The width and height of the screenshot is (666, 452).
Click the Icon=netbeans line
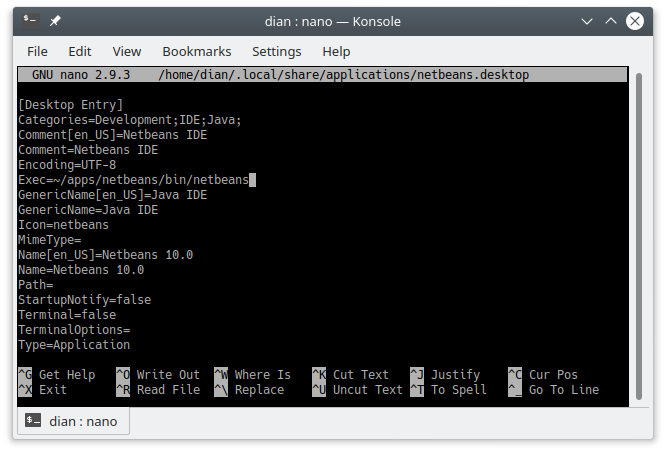click(63, 225)
